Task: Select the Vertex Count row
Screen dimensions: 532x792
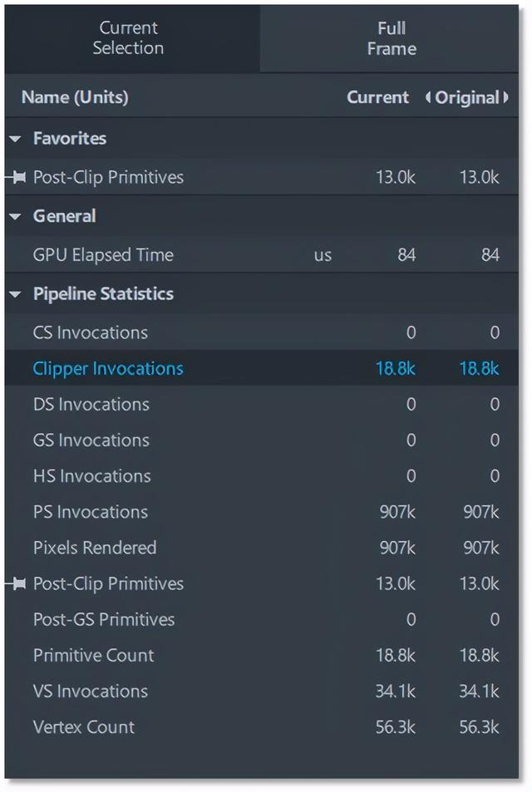Action: click(83, 727)
